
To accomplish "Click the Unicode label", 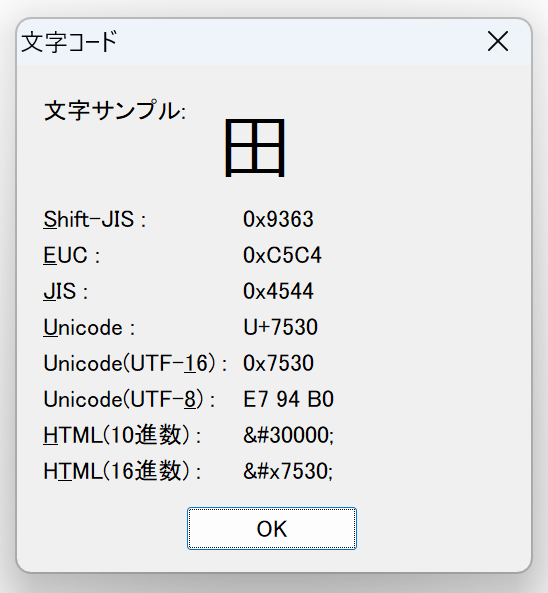I will click(89, 327).
